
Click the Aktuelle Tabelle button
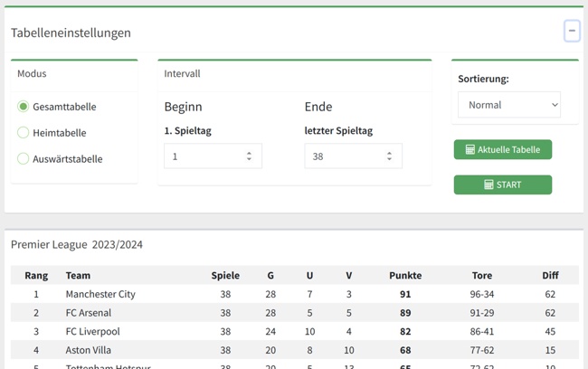pyautogui.click(x=503, y=149)
